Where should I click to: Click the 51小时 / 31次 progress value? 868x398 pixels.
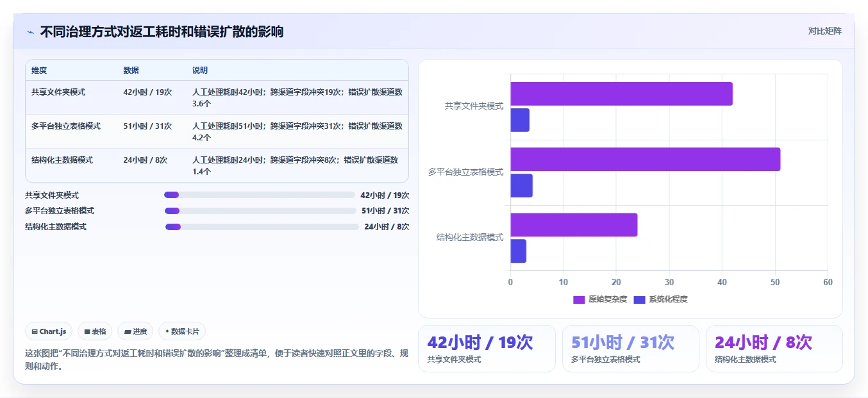385,211
